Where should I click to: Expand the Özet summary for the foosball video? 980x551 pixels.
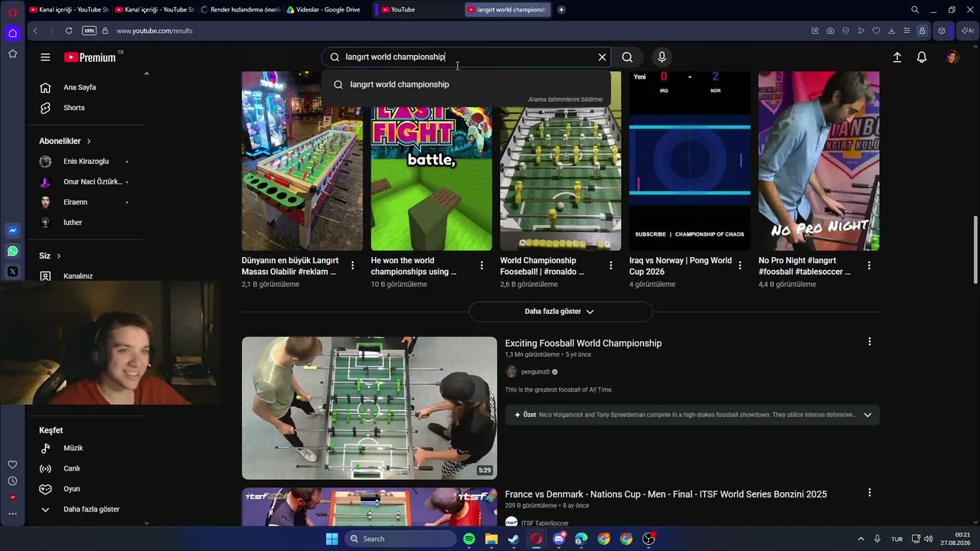(x=867, y=415)
